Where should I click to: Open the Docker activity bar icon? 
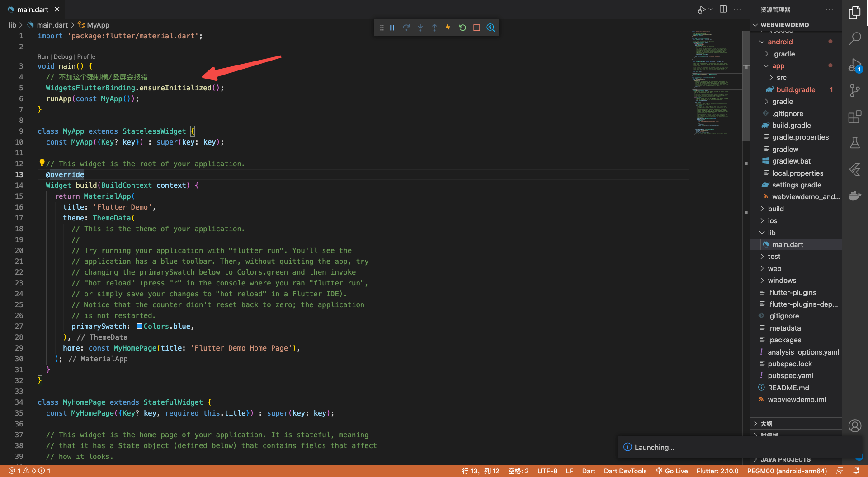tap(855, 196)
